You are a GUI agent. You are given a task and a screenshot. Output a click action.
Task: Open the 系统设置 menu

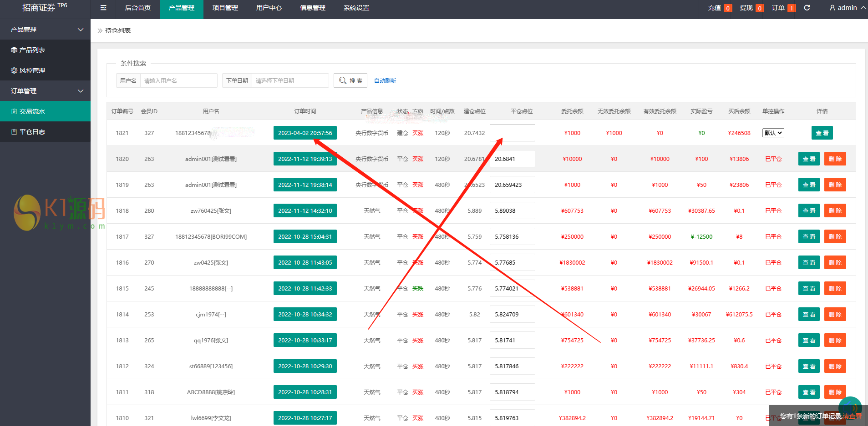356,8
